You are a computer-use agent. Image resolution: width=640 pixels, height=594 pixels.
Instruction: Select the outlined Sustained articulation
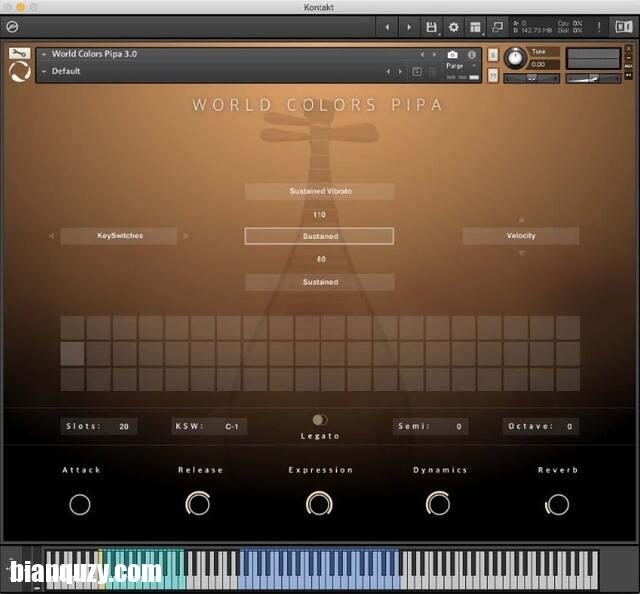tap(320, 236)
